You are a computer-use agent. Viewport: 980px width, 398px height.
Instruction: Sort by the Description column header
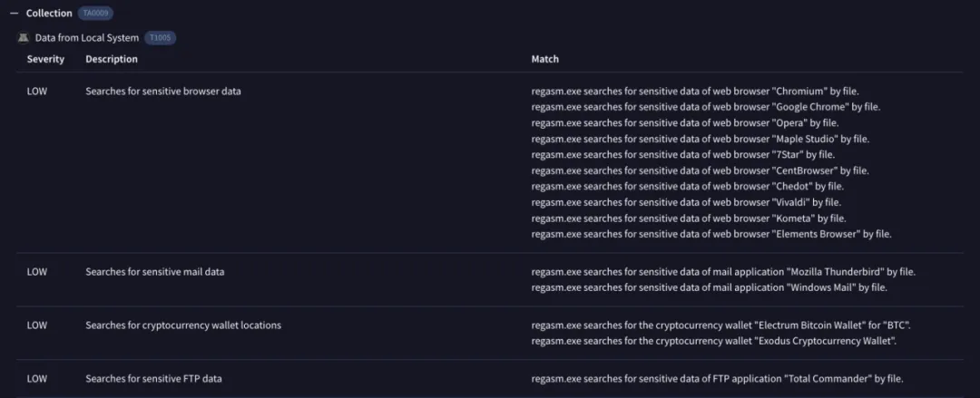112,59
